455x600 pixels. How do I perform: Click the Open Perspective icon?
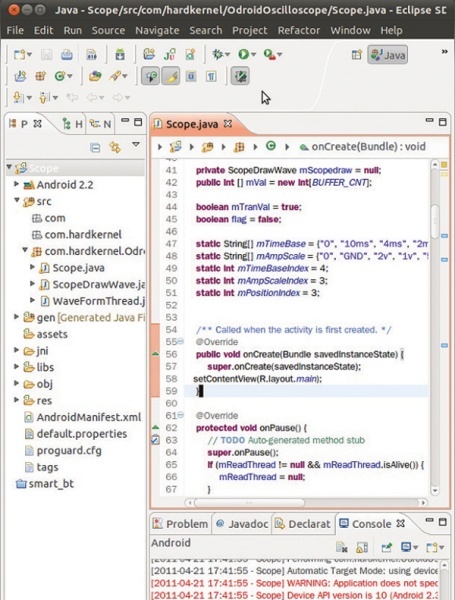[356, 55]
